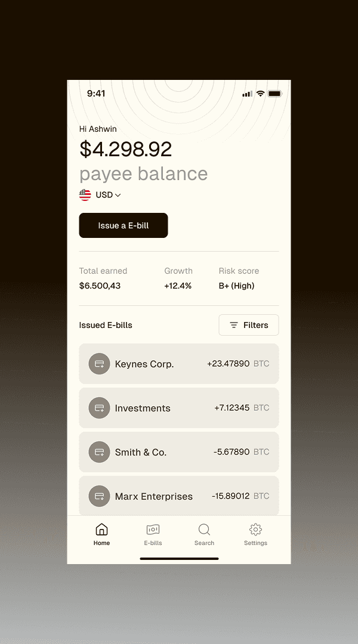Open the Filters button
358x644 pixels.
[249, 325]
